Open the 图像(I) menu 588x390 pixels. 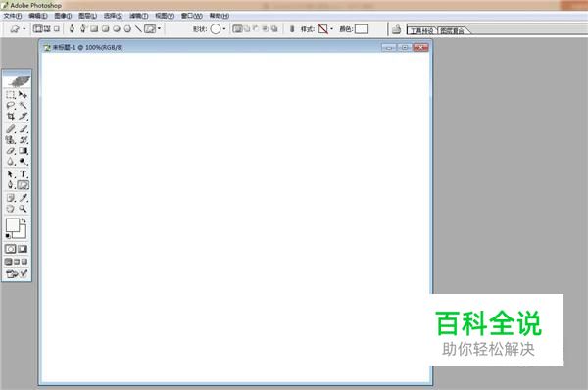pyautogui.click(x=63, y=16)
